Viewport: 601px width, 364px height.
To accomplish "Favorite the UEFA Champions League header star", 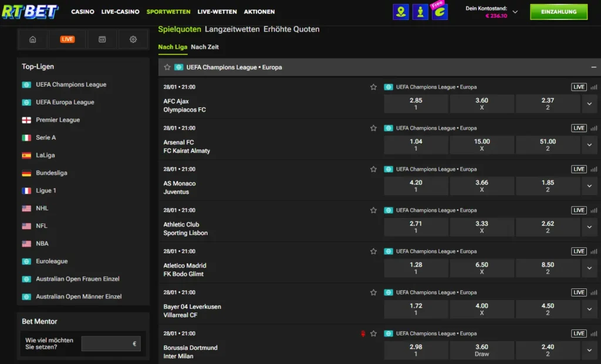I will point(167,67).
